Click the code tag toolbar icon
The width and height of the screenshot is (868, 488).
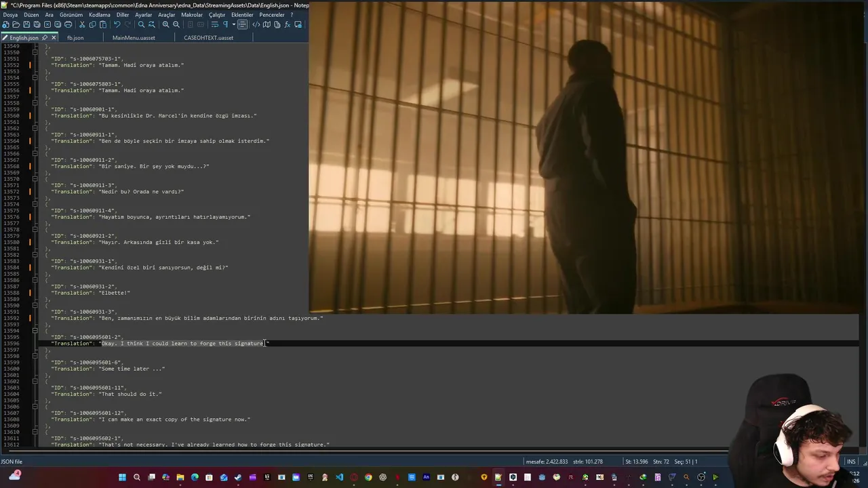(256, 24)
